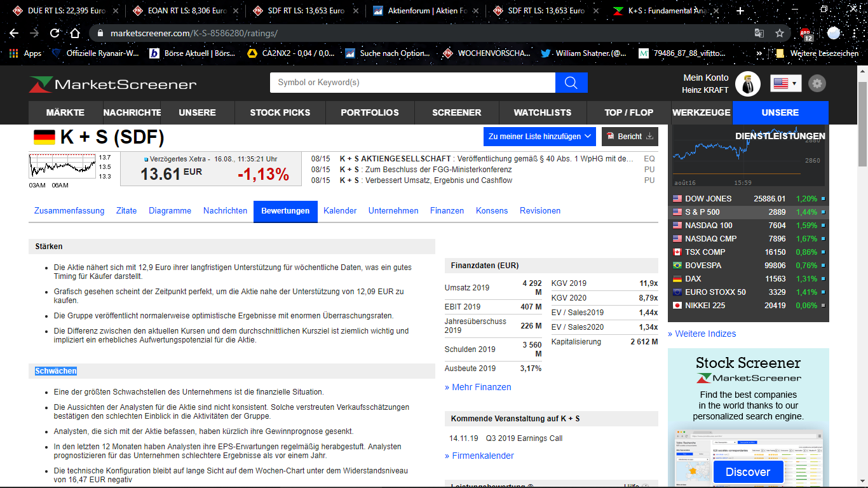Open the 79486_87_88_vifitto bookmark

[682, 53]
